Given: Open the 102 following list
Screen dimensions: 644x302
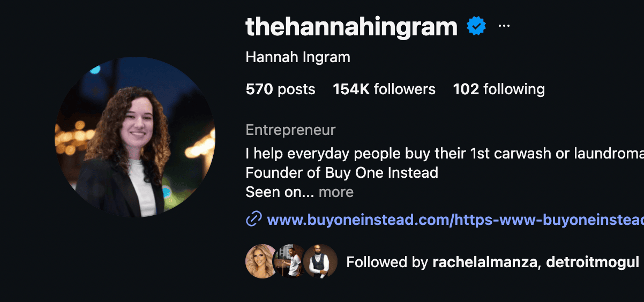Looking at the screenshot, I should pyautogui.click(x=499, y=89).
